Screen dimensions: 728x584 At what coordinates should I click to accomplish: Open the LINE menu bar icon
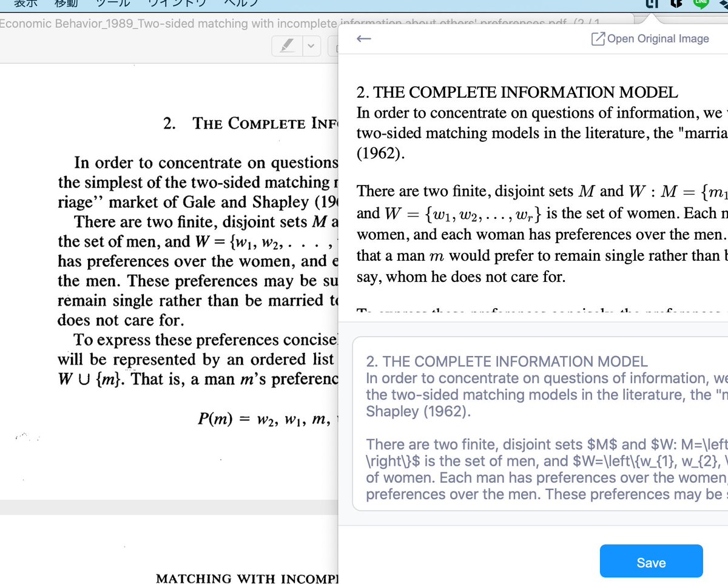pos(701,3)
